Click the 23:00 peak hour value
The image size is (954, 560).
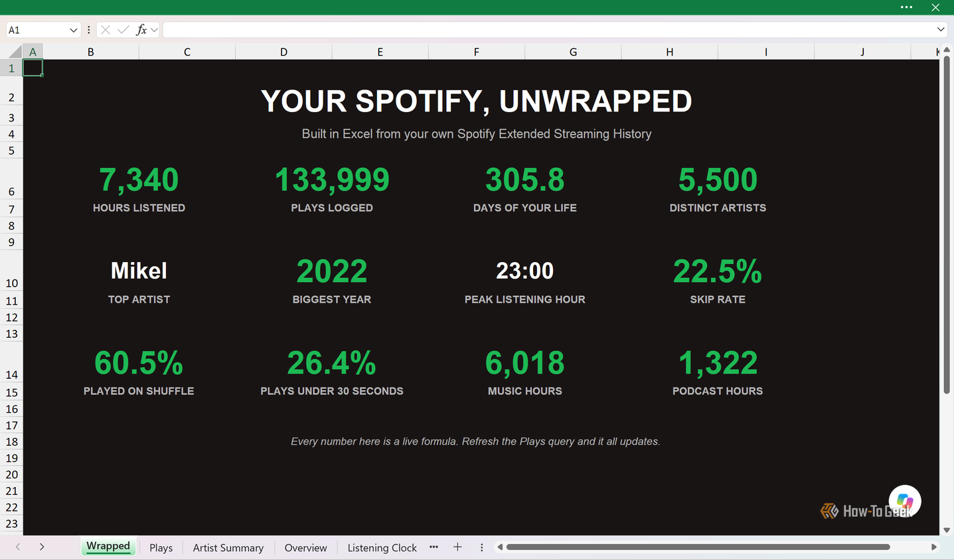coord(525,271)
